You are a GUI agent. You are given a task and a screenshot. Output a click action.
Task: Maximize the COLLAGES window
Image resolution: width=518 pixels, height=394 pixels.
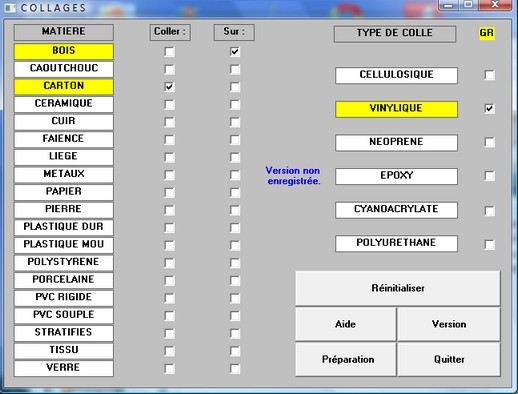point(468,5)
